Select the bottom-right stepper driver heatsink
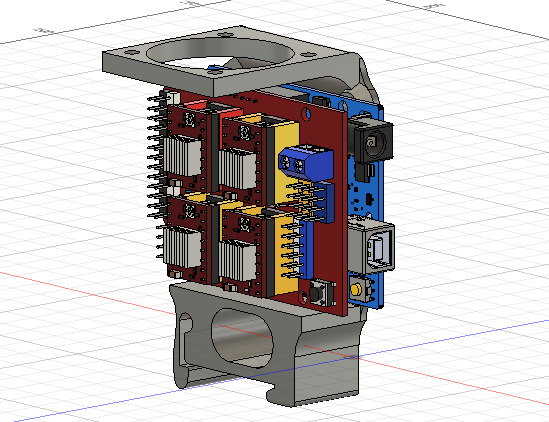Image resolution: width=549 pixels, height=422 pixels. (x=238, y=261)
